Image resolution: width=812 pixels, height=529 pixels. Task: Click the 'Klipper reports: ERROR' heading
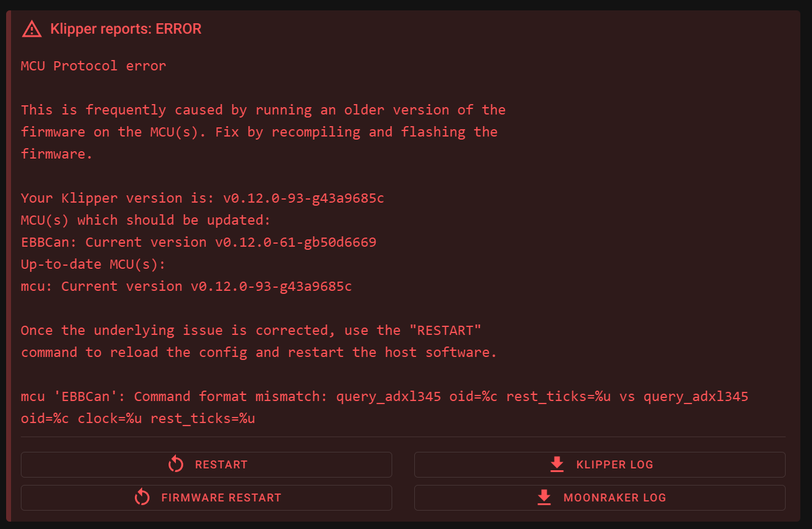[126, 29]
